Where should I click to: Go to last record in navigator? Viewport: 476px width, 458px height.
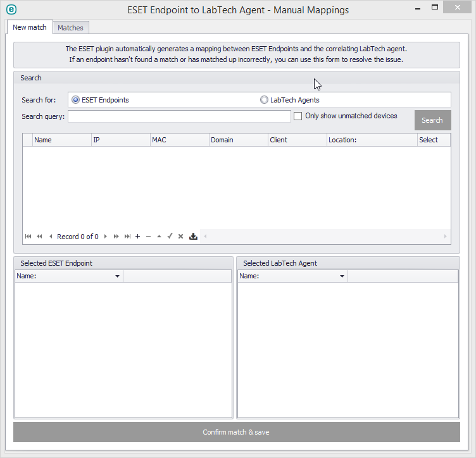tap(127, 237)
